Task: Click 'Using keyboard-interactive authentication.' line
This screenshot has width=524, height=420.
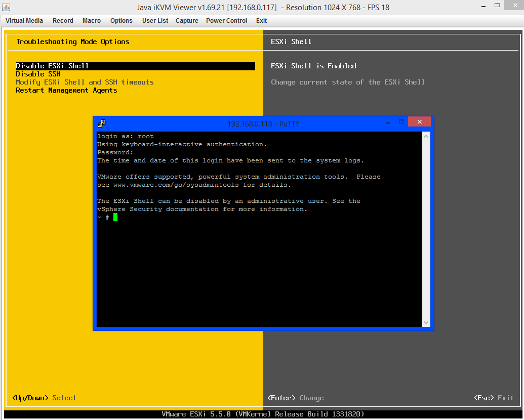Action: [x=182, y=144]
